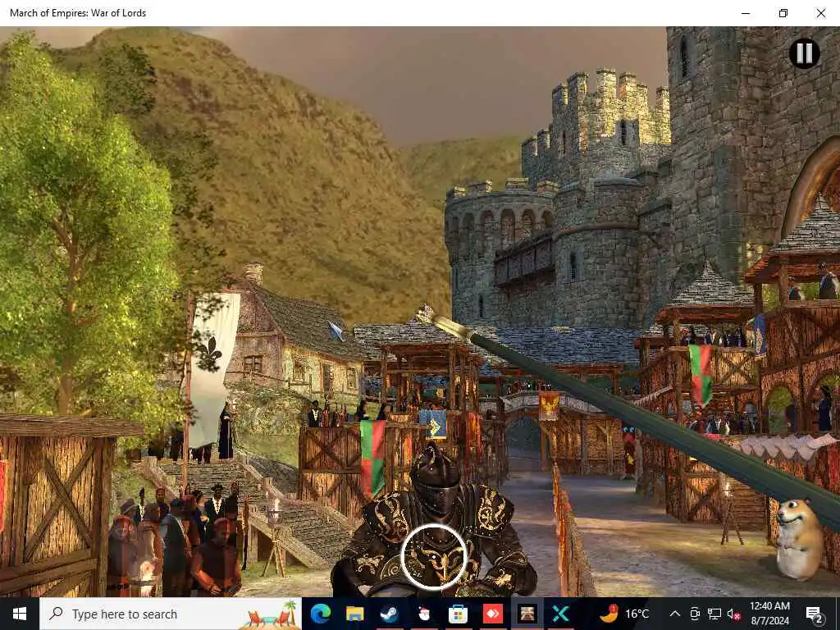Launch Microsoft Edge from the taskbar

[x=321, y=614]
